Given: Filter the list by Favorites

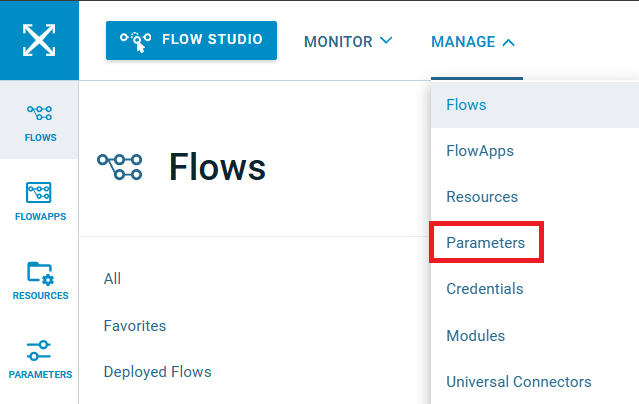Looking at the screenshot, I should [135, 326].
